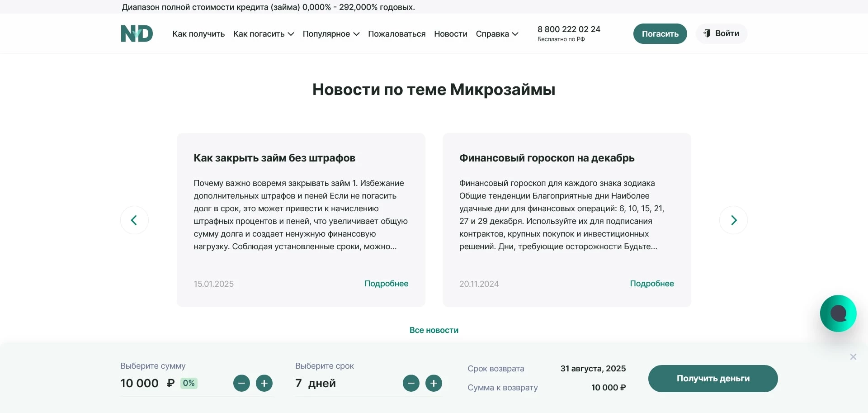Open the Новости menu item
This screenshot has width=868, height=413.
pos(450,33)
